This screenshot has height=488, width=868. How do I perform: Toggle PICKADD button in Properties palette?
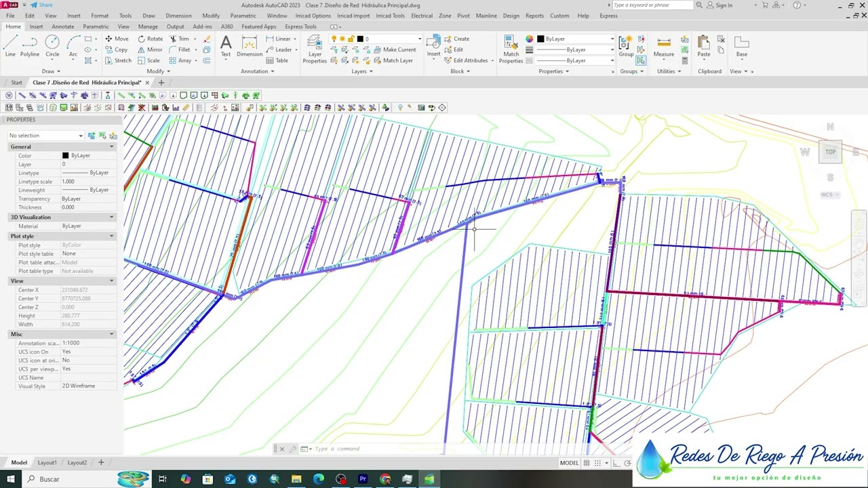(x=92, y=136)
